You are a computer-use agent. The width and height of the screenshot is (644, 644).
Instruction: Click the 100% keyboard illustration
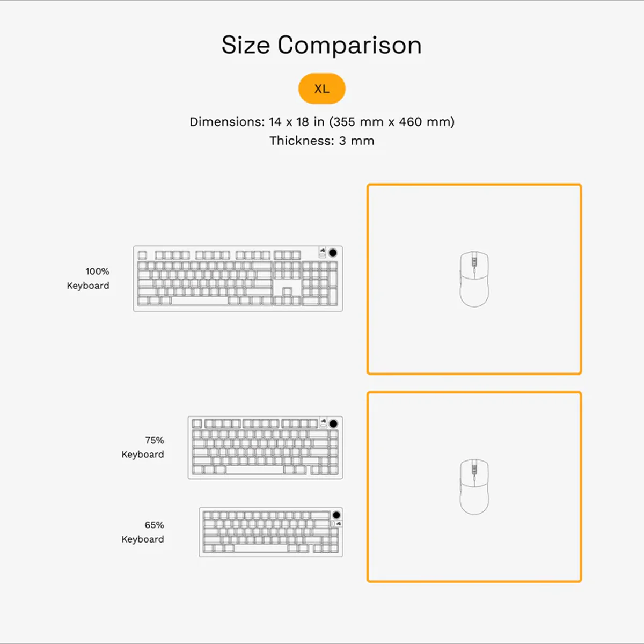pyautogui.click(x=238, y=279)
